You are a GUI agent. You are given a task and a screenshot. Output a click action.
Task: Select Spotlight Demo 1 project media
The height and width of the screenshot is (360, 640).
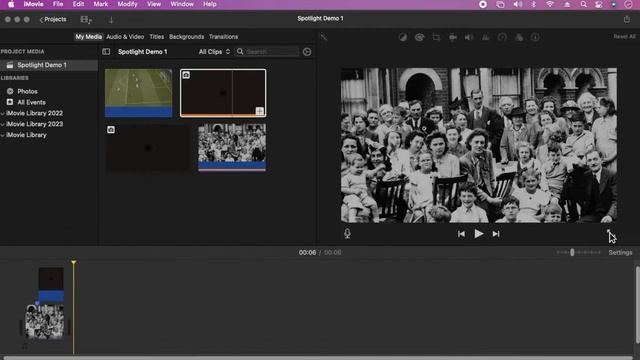[x=49, y=65]
